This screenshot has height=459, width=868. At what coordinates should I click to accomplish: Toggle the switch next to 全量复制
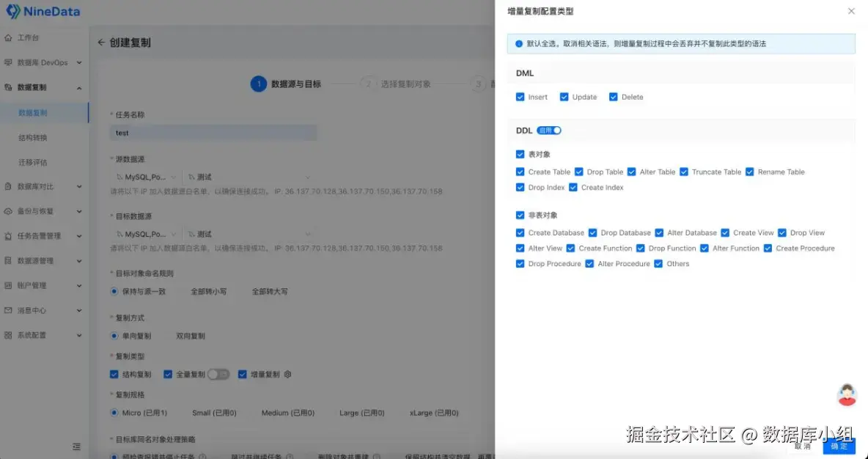point(218,374)
